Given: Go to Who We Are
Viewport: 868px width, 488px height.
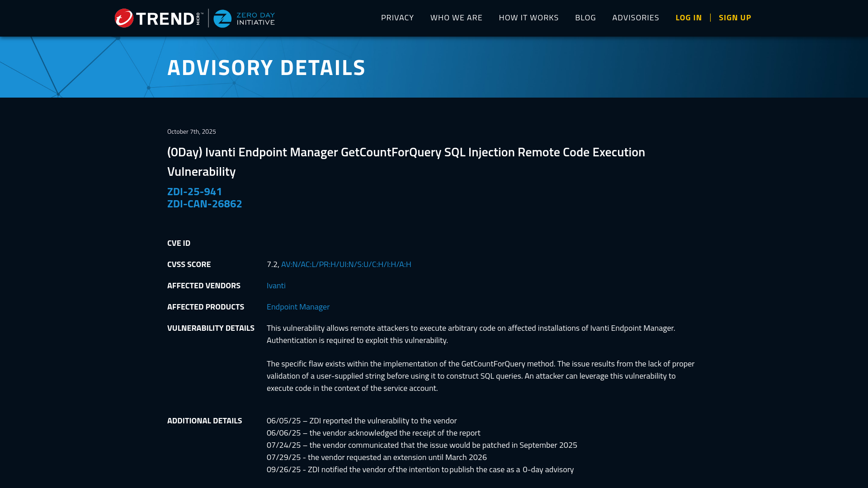Looking at the screenshot, I should pos(456,18).
